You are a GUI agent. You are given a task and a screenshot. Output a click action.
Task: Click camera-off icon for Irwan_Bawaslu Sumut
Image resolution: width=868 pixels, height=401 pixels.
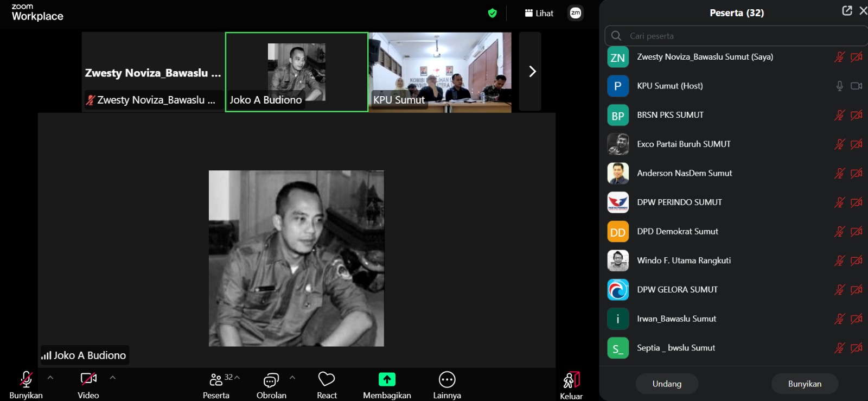tap(857, 319)
